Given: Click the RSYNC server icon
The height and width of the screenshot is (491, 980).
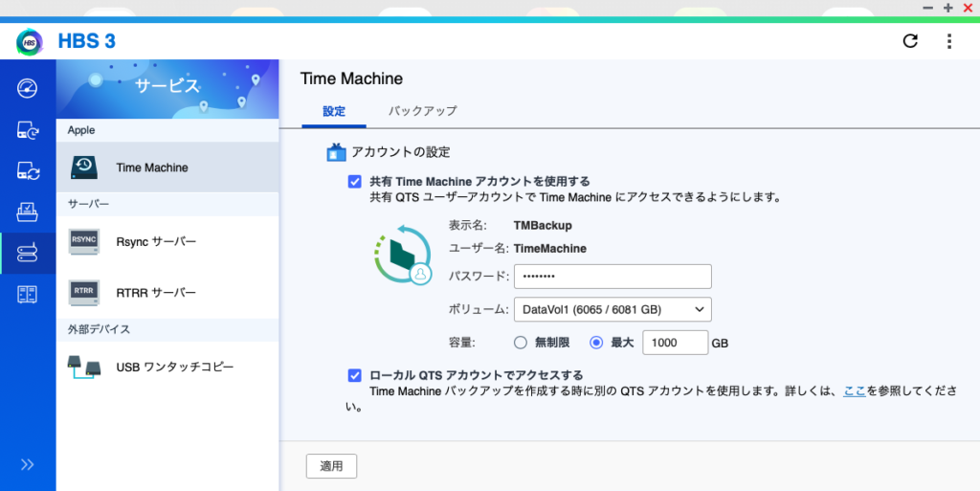Looking at the screenshot, I should point(84,242).
